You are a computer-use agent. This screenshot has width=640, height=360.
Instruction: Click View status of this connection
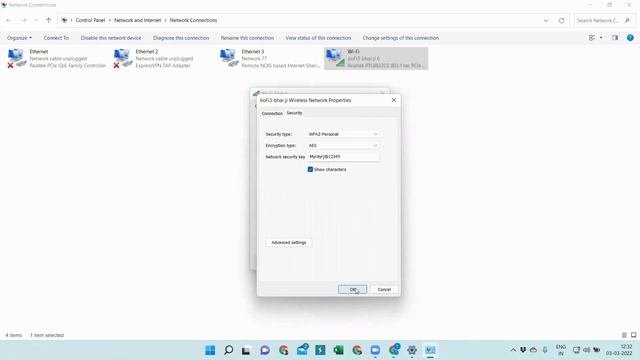tap(318, 38)
